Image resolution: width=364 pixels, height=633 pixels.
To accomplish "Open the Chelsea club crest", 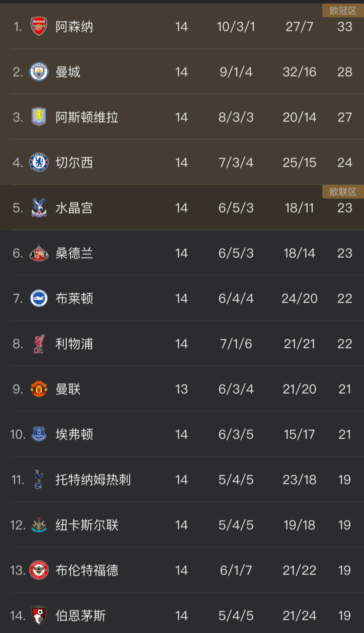I will [x=39, y=162].
